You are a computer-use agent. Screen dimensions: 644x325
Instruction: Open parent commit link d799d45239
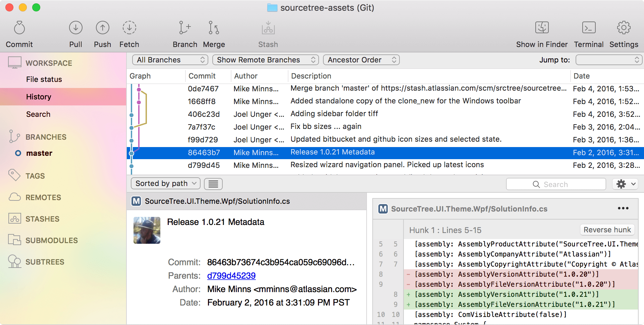click(231, 275)
